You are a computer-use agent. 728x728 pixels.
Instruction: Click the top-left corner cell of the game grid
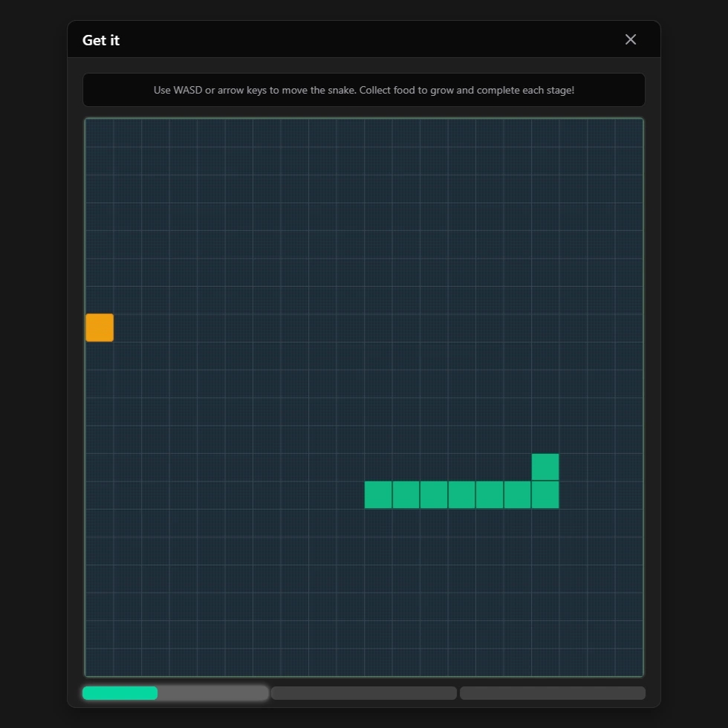[x=100, y=133]
